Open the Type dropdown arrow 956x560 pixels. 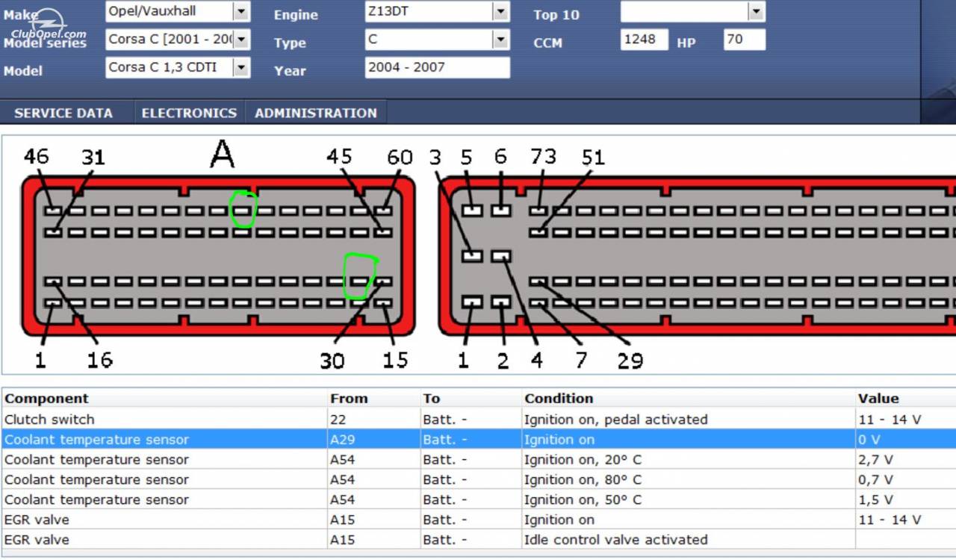pos(501,40)
